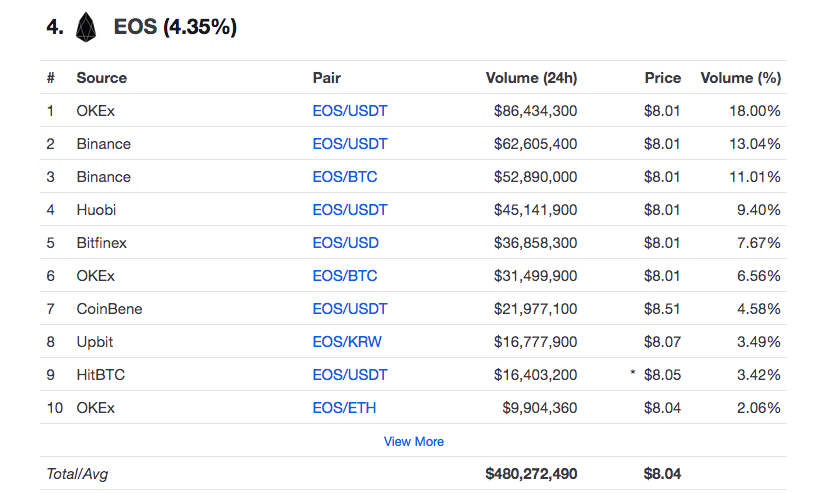The image size is (840, 493).
Task: Select the Upbit source name
Action: (x=95, y=342)
